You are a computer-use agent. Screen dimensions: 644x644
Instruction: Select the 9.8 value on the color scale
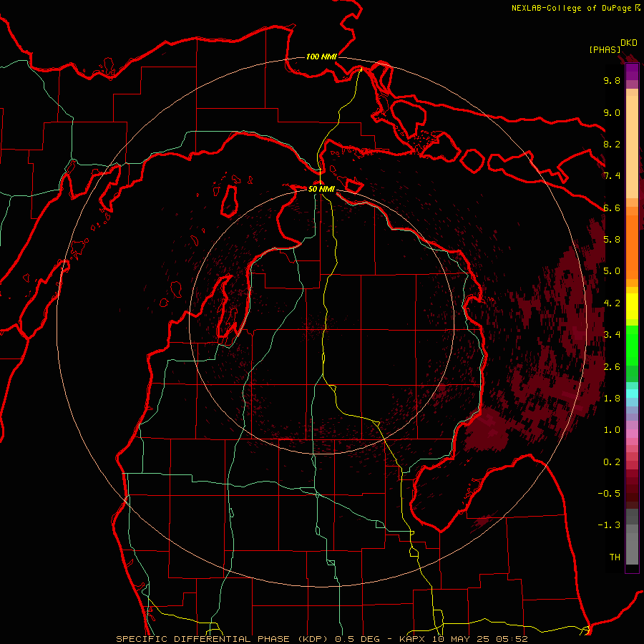(x=612, y=80)
